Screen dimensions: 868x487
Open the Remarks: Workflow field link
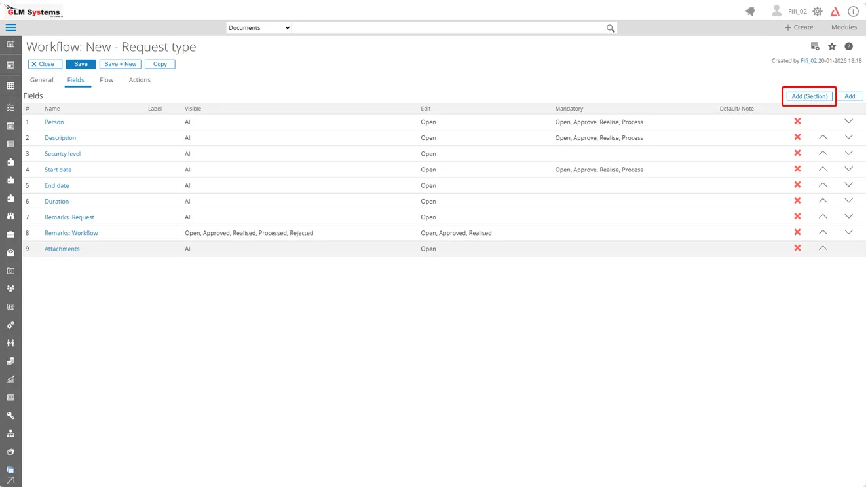[x=71, y=233]
